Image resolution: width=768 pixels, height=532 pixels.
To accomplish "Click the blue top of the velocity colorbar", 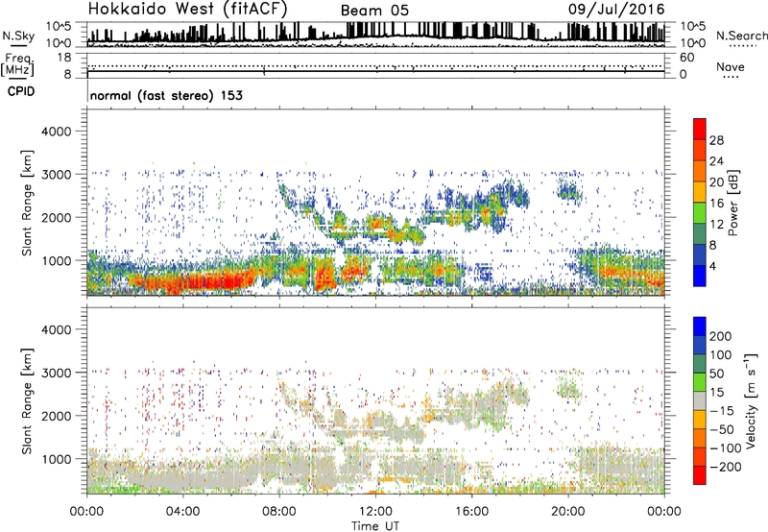I will coord(700,326).
